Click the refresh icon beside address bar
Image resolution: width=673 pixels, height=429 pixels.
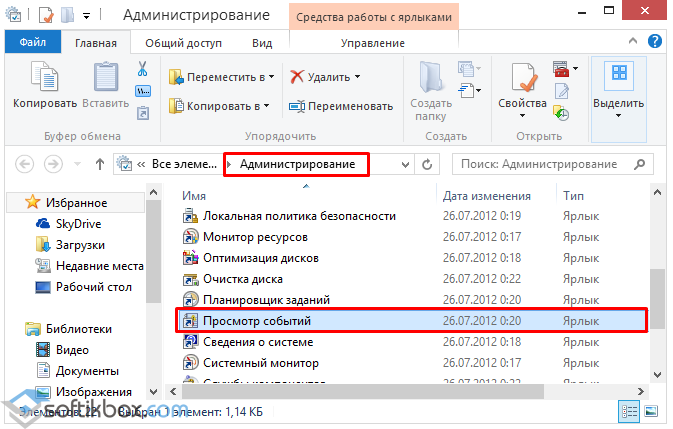(x=428, y=163)
